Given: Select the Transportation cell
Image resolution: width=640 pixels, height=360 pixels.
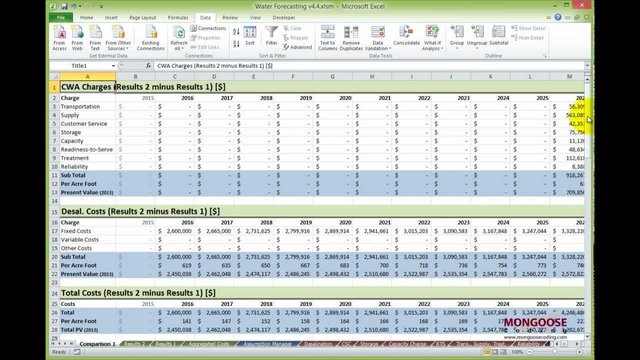Looking at the screenshot, I should (x=87, y=107).
